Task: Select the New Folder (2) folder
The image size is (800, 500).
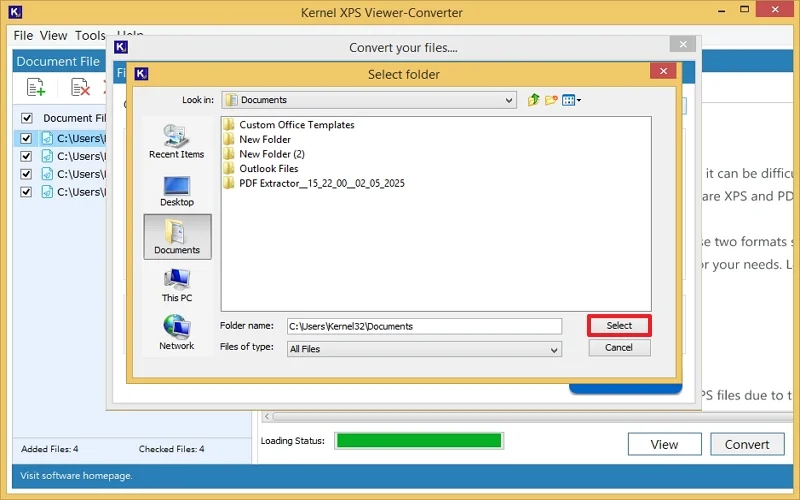Action: [264, 154]
